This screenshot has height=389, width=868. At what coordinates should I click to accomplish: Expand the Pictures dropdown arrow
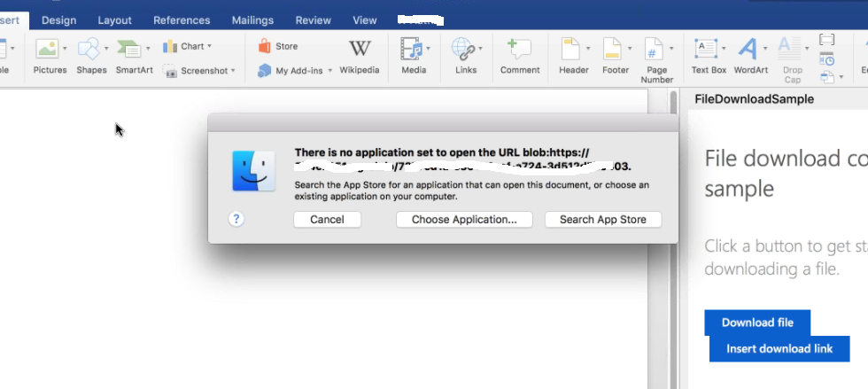[65, 49]
